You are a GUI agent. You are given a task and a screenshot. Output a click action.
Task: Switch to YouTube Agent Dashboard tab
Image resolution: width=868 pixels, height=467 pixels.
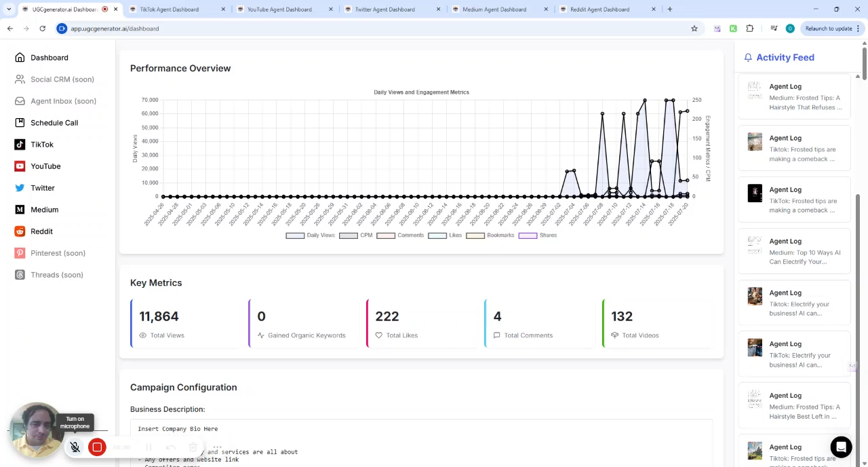point(279,10)
